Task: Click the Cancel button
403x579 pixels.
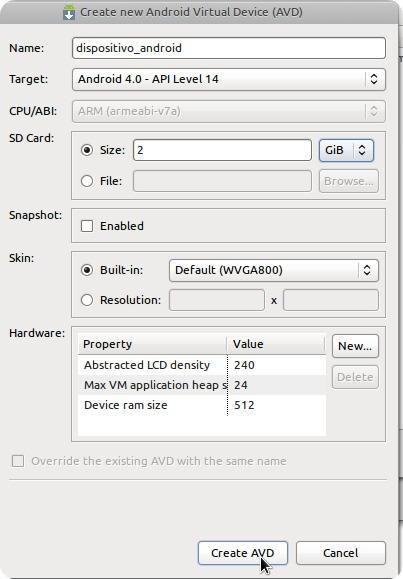Action: [x=341, y=553]
